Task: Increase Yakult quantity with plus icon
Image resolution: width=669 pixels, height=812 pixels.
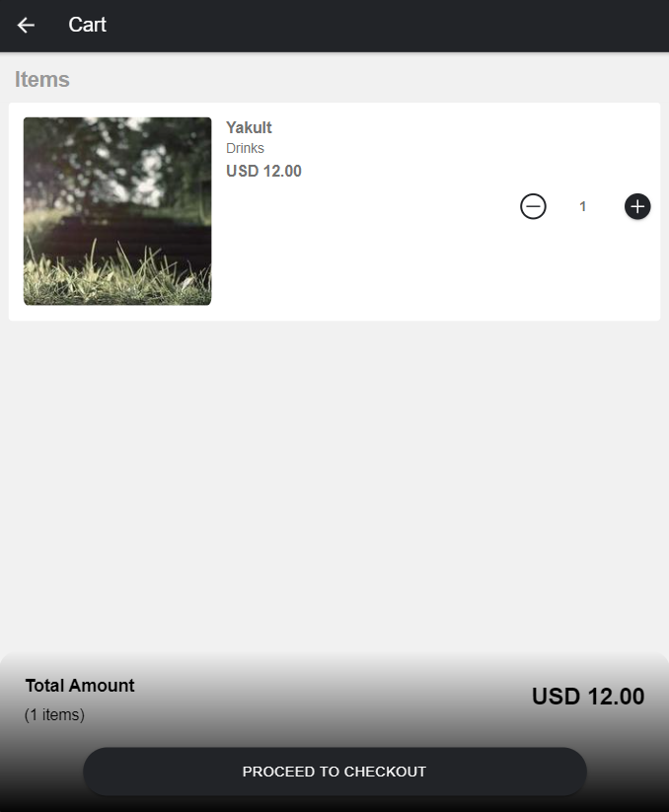Action: pos(637,206)
